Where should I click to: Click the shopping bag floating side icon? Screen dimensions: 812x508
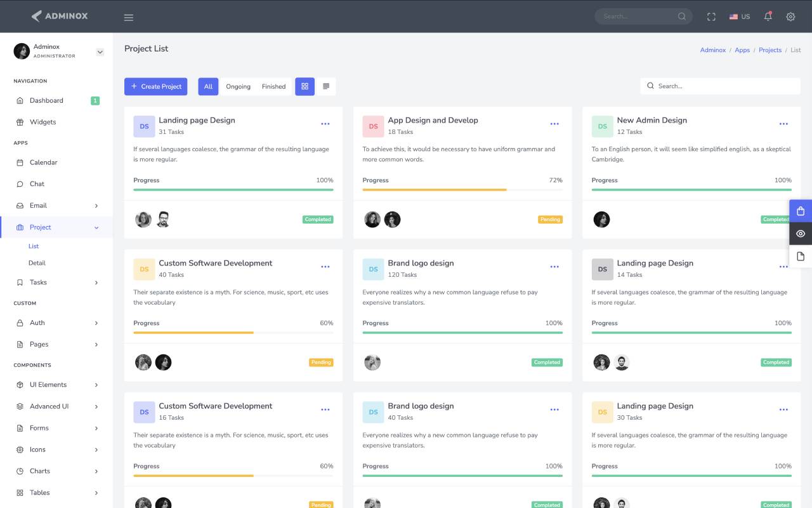coord(801,211)
